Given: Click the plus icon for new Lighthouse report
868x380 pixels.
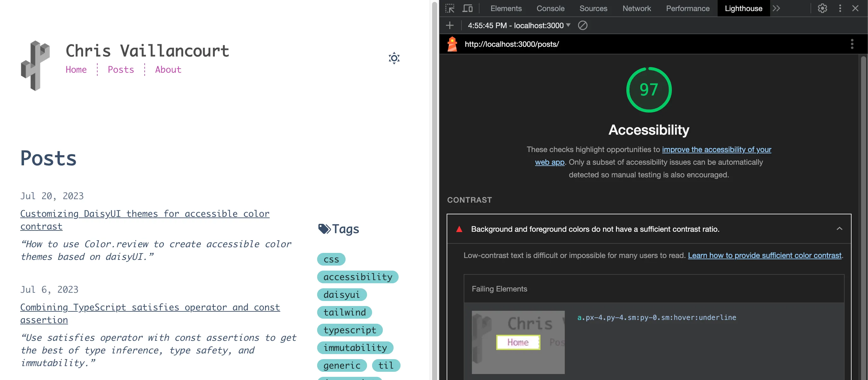Looking at the screenshot, I should tap(449, 25).
